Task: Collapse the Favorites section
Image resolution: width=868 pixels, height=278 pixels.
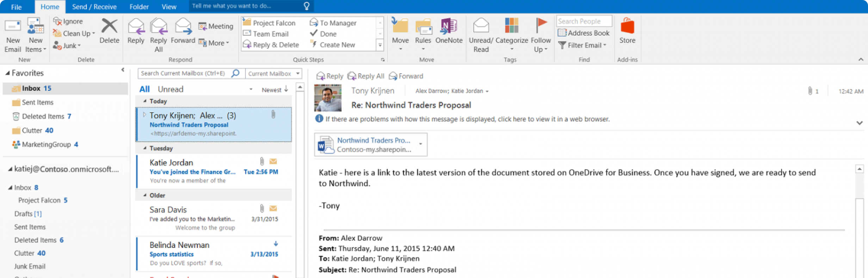Action: [7, 73]
